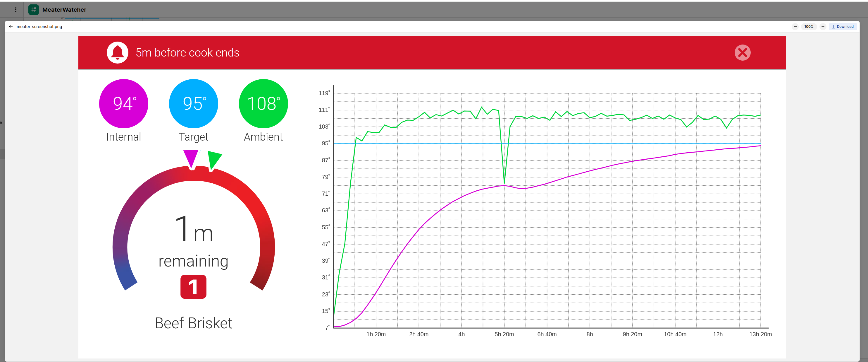Click the 100% zoom level indicator
Image resolution: width=868 pixels, height=362 pixels.
[x=809, y=27]
